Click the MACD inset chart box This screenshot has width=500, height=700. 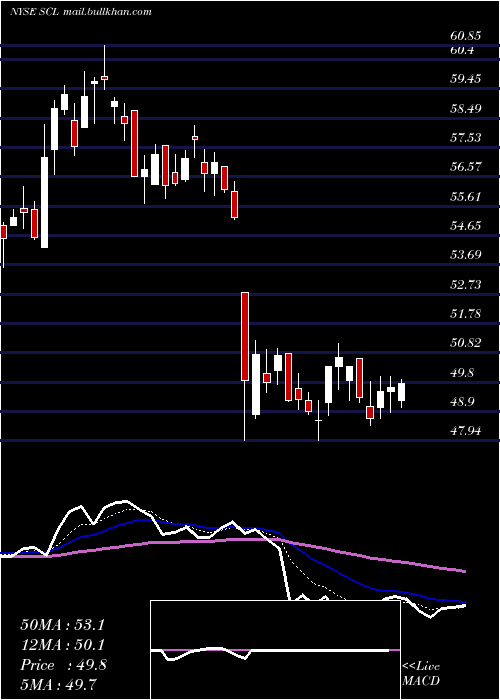coord(275,650)
